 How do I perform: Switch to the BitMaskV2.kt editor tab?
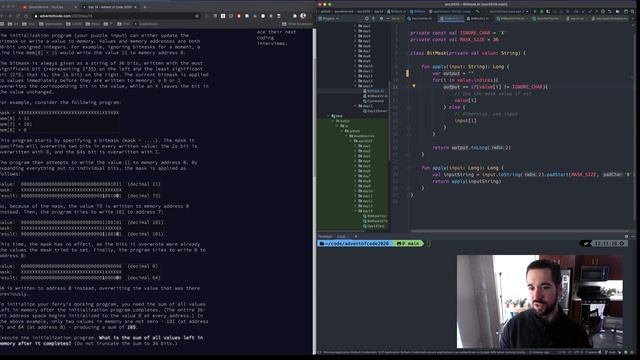click(479, 18)
